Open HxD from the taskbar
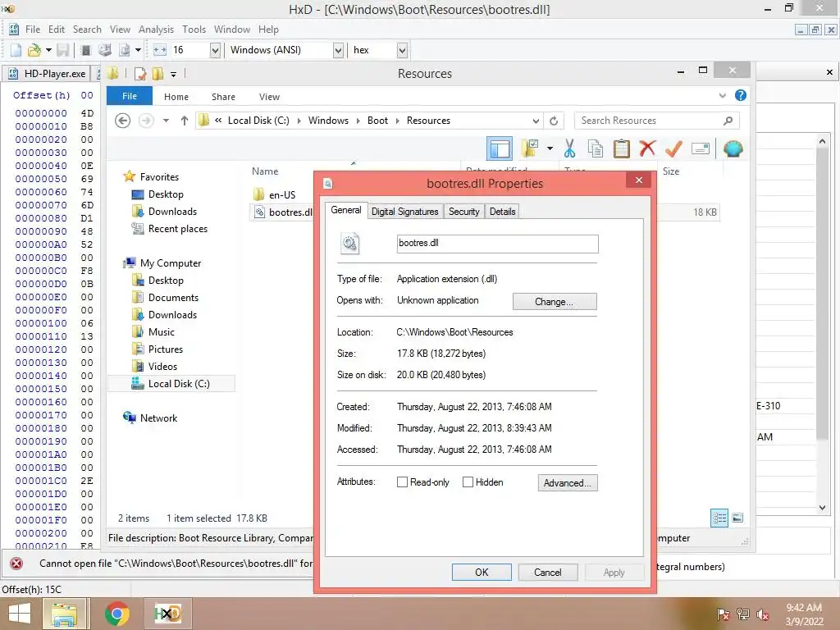Viewport: 840px width, 630px height. click(167, 614)
